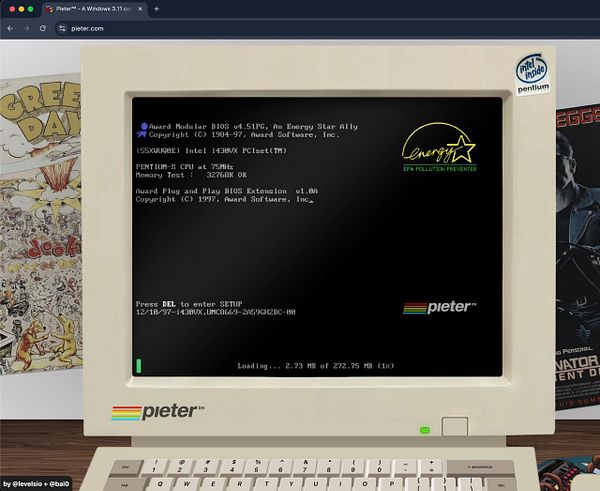This screenshot has width=600, height=491.
Task: Click the Energy Star logo on screen
Action: click(439, 147)
